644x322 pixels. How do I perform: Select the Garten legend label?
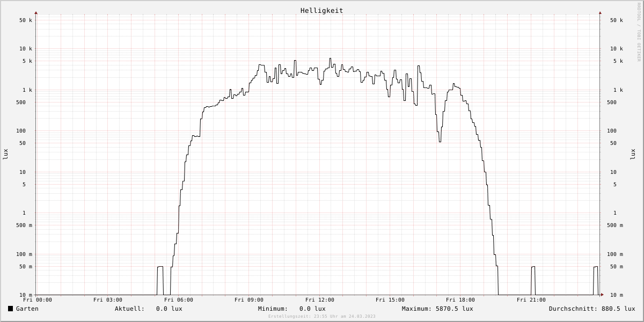pos(27,309)
